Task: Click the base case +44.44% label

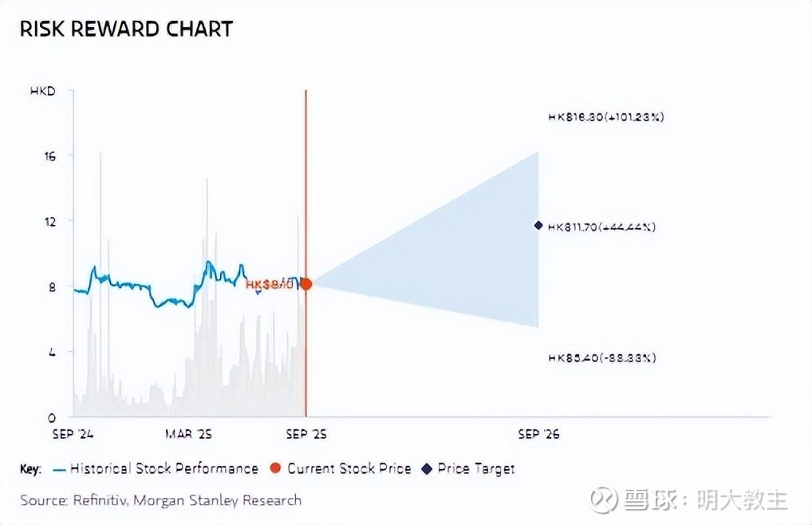Action: pyautogui.click(x=601, y=227)
